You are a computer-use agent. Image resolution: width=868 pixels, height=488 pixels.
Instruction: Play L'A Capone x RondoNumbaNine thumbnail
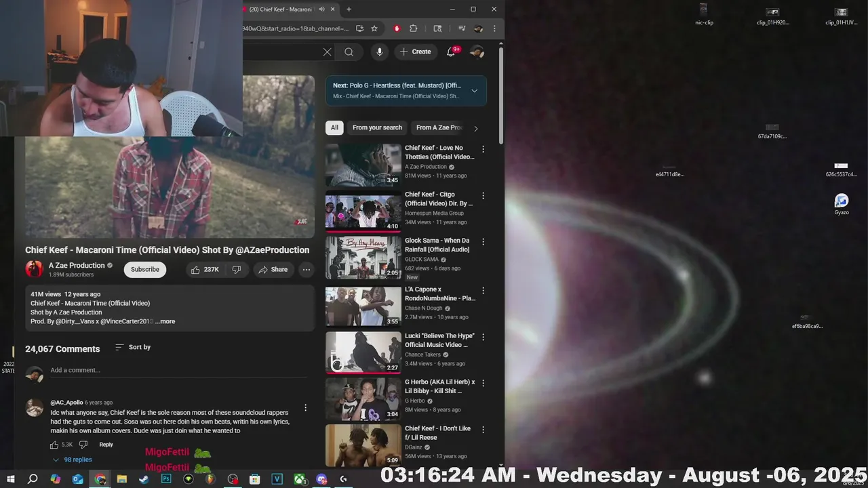tap(363, 306)
